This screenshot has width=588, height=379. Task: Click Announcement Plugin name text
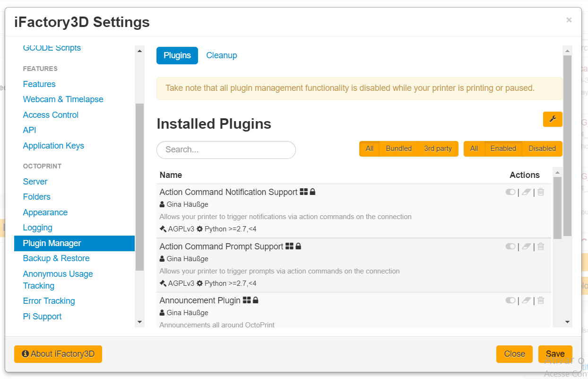point(200,300)
